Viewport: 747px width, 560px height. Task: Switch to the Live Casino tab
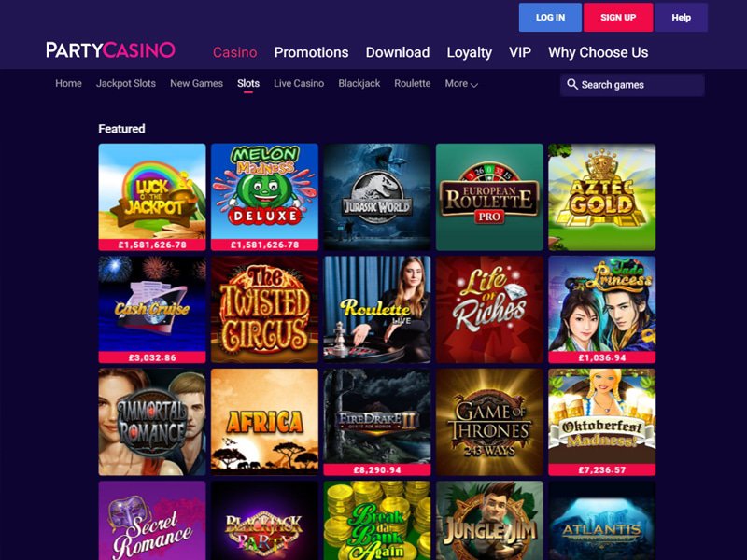pos(299,83)
